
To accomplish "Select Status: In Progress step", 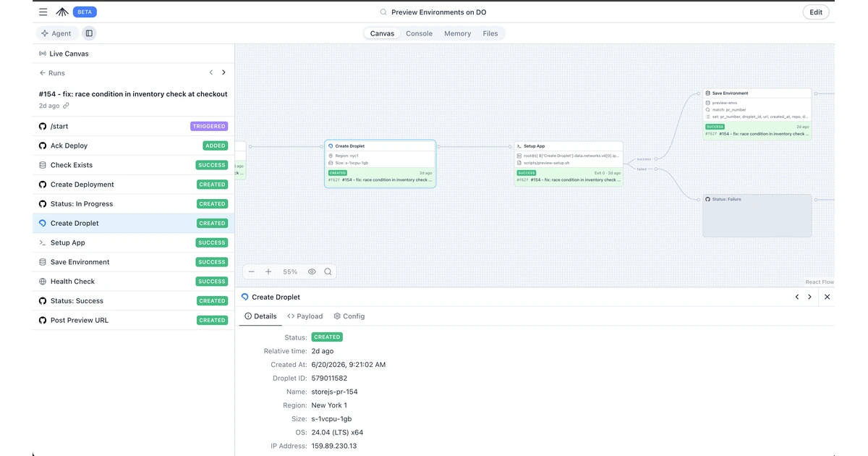I will tap(134, 204).
